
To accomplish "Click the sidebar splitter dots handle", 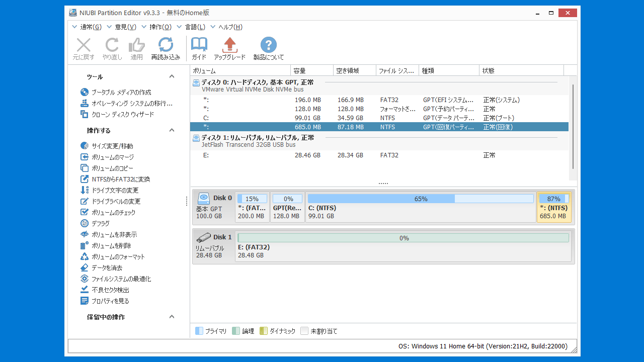I will (187, 201).
